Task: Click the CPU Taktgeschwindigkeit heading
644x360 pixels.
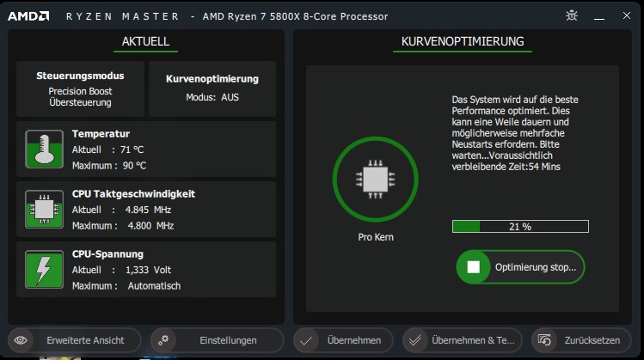Action: coord(133,194)
